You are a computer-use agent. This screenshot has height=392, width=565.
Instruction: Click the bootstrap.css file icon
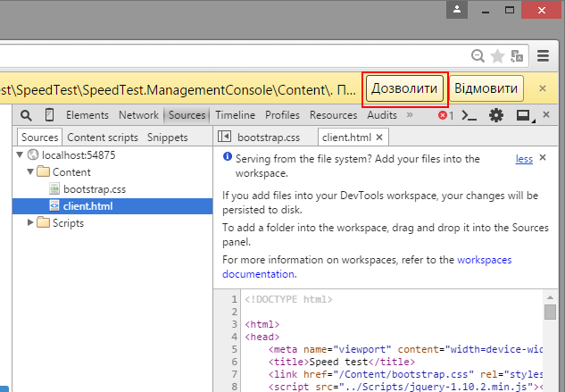coord(54,189)
